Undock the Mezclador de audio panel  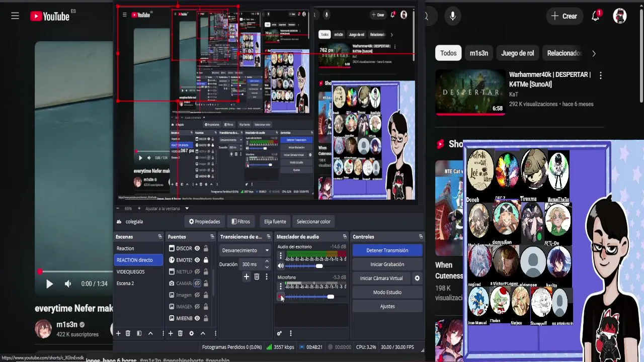[345, 237]
